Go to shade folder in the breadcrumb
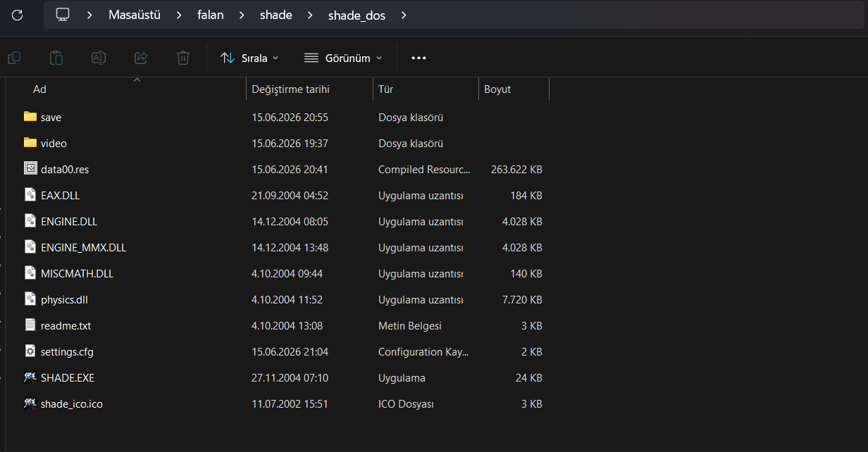Viewport: 868px width, 452px height. (275, 15)
